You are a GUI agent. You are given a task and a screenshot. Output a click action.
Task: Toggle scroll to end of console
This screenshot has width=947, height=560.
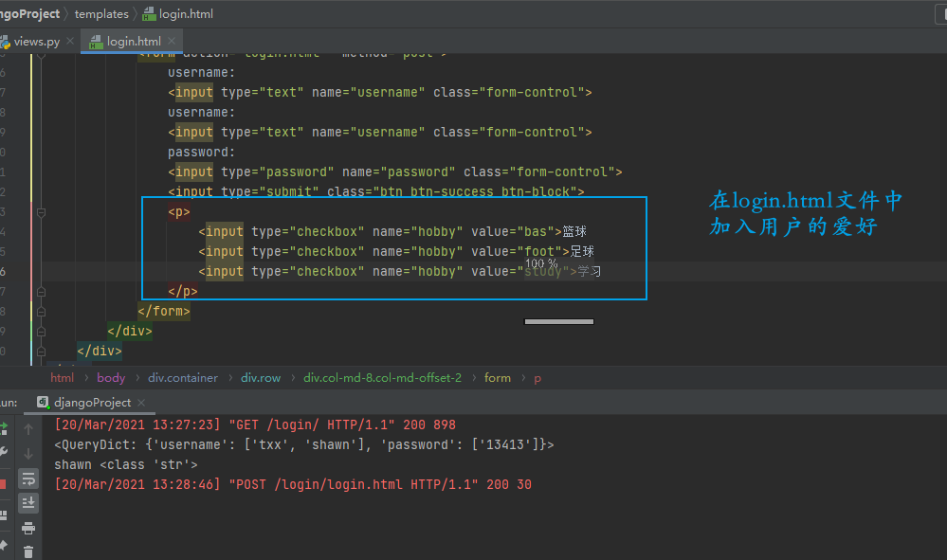click(x=28, y=503)
